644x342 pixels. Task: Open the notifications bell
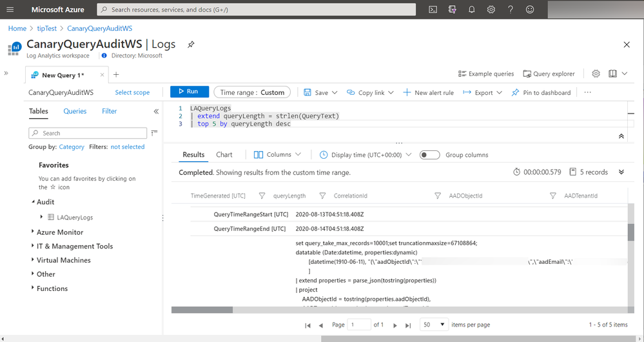coord(471,10)
